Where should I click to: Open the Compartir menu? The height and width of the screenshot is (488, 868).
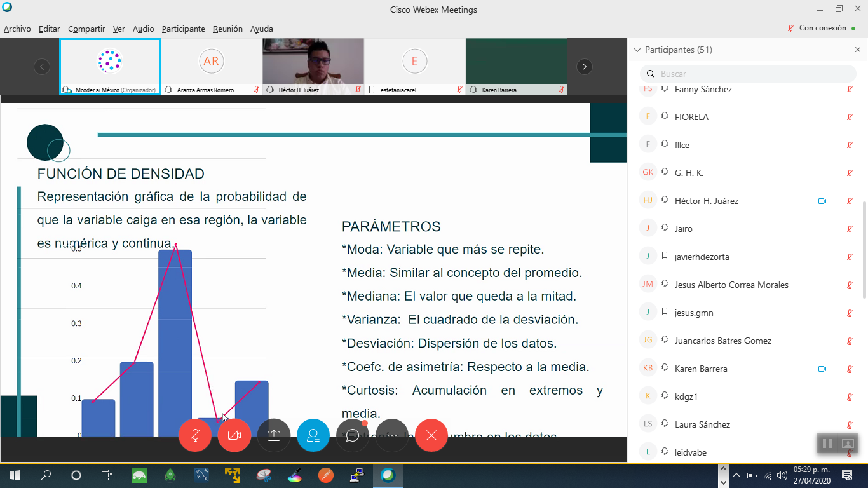tap(86, 29)
